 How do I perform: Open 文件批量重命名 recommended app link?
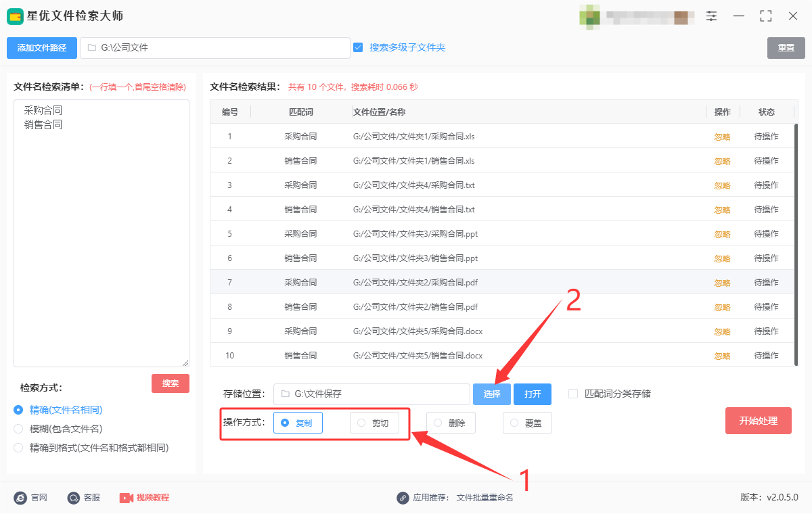(485, 498)
